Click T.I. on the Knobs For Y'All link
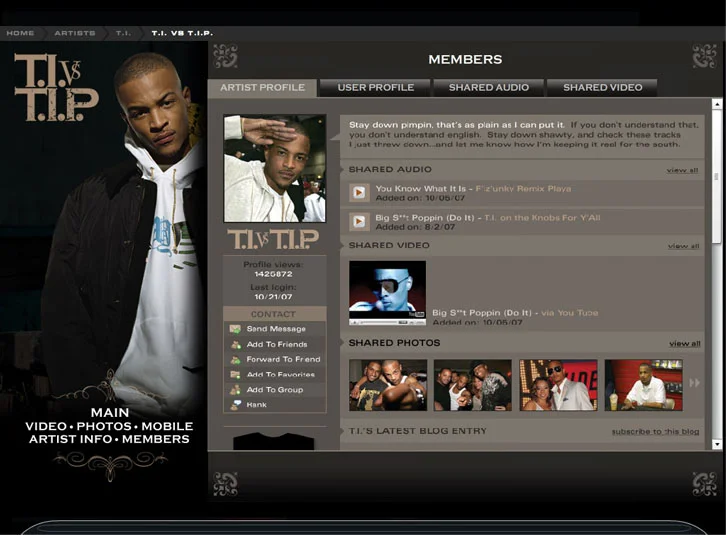Screen dimensions: 726x535 pos(542,218)
